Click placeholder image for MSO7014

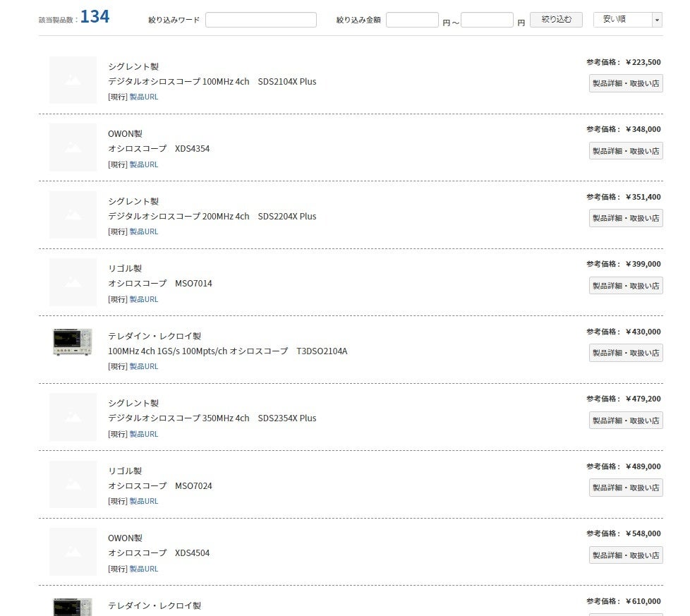(73, 282)
